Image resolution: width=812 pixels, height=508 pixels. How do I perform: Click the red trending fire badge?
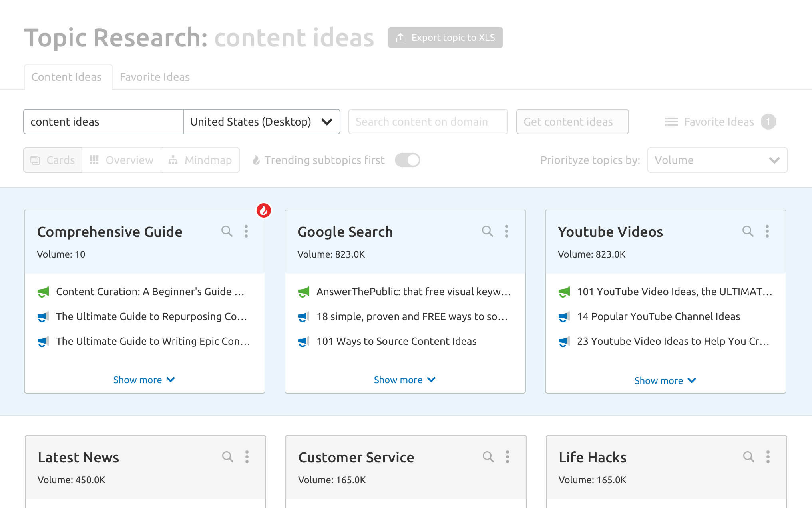tap(264, 210)
